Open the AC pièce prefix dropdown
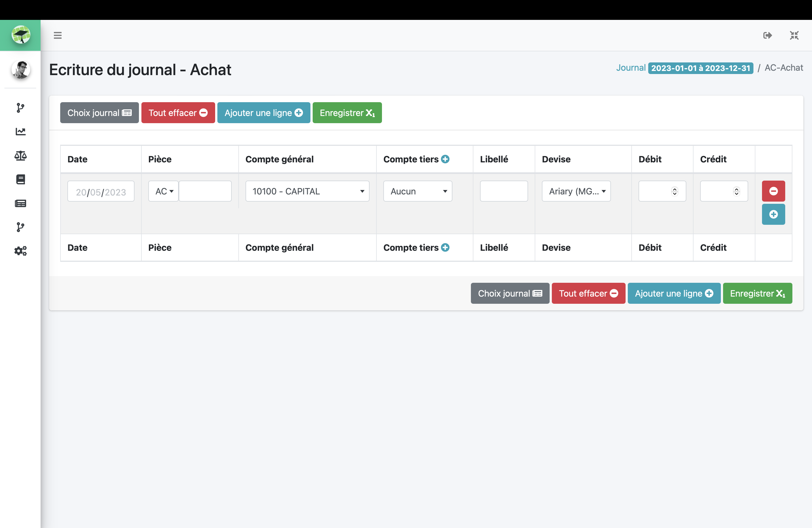The height and width of the screenshot is (528, 812). click(164, 191)
